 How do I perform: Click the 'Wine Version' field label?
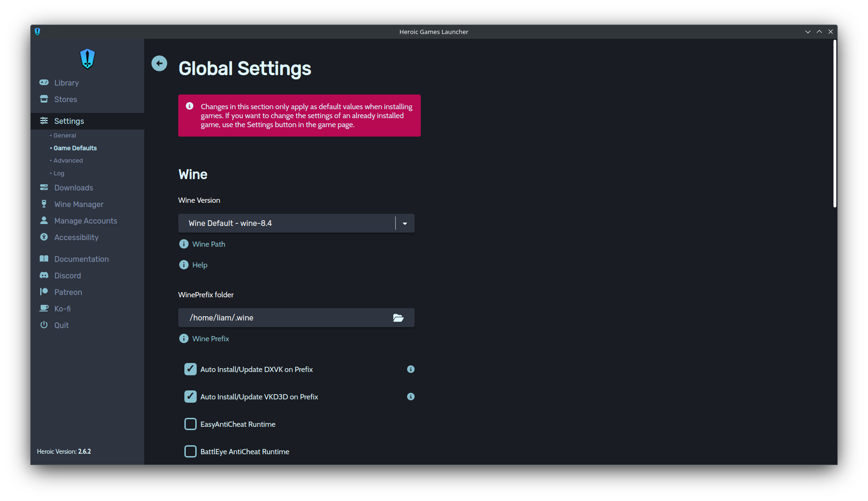[x=199, y=200]
